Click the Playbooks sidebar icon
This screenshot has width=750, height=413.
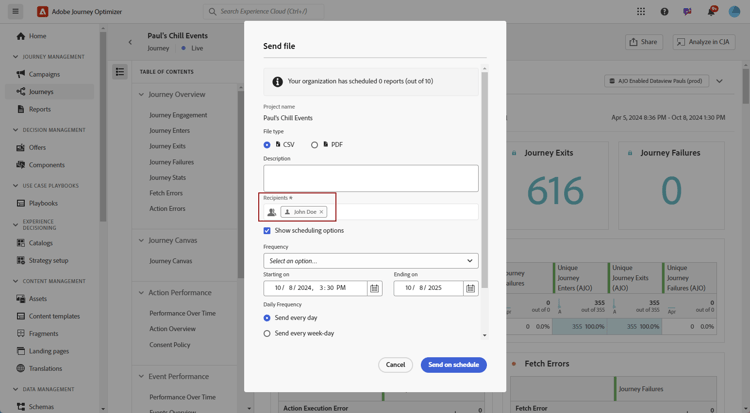point(21,203)
